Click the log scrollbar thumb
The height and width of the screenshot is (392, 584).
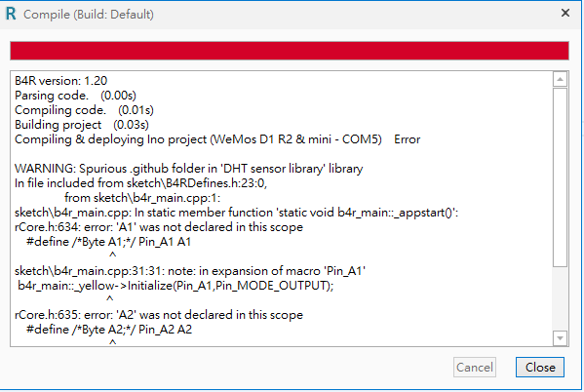(560, 177)
